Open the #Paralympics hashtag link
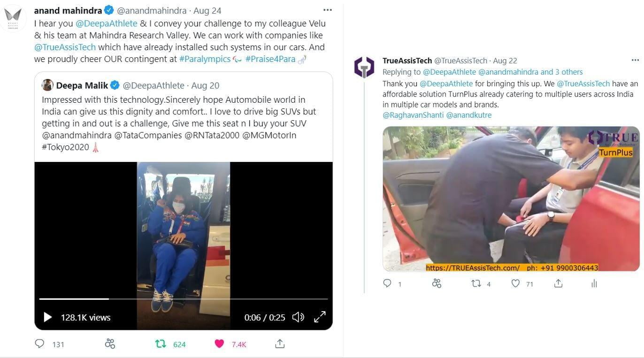 click(205, 59)
